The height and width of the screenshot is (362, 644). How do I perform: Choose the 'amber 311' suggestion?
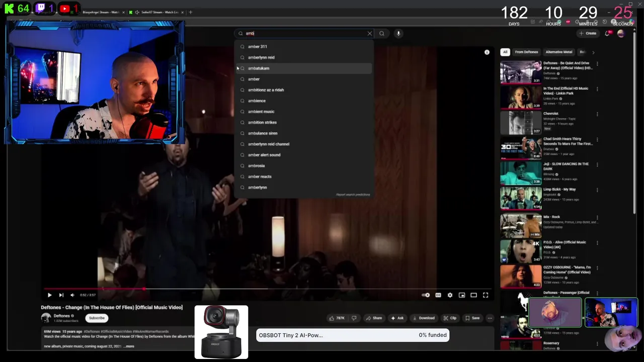click(304, 46)
